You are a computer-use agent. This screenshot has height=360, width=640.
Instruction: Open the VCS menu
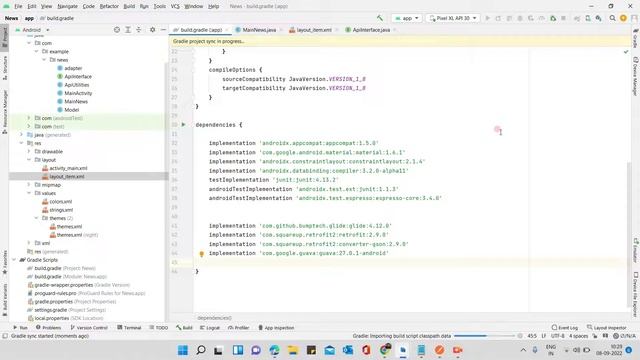point(175,6)
